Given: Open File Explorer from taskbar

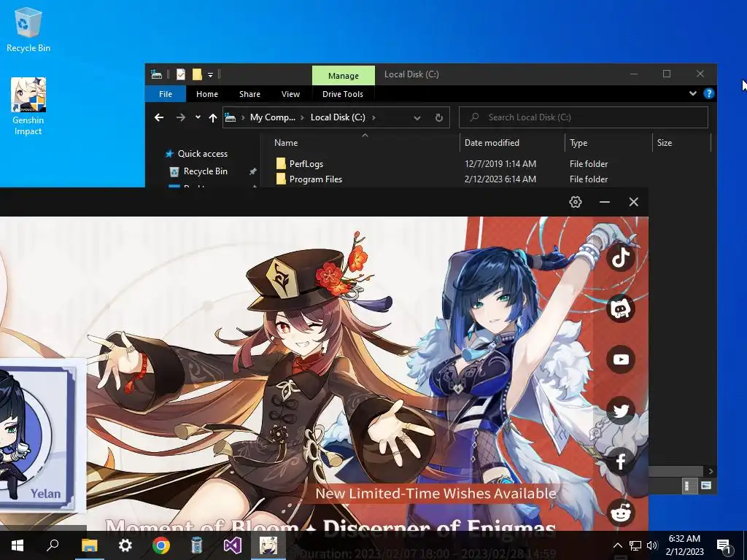Looking at the screenshot, I should (x=89, y=545).
